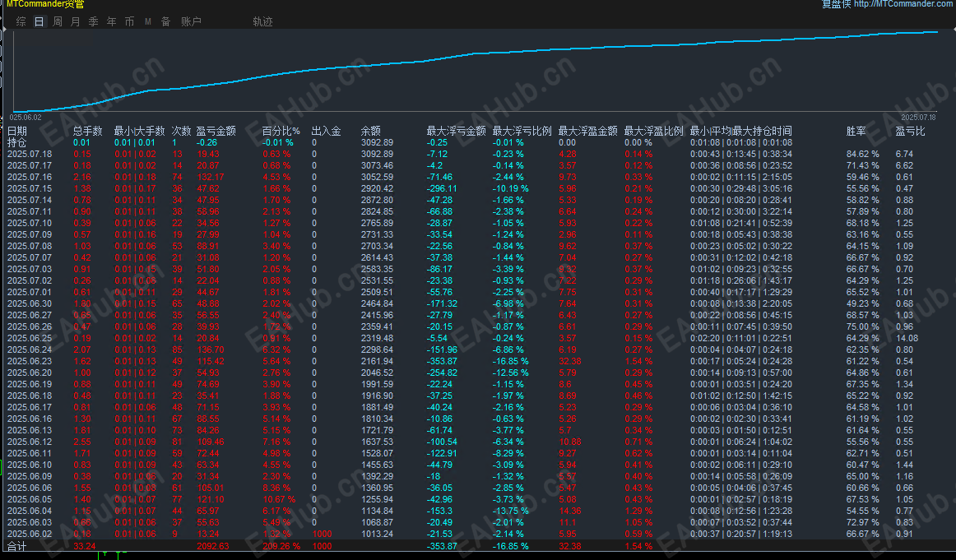This screenshot has height=560, width=956.
Task: Switch to the 季 quarterly tab
Action: (x=93, y=21)
